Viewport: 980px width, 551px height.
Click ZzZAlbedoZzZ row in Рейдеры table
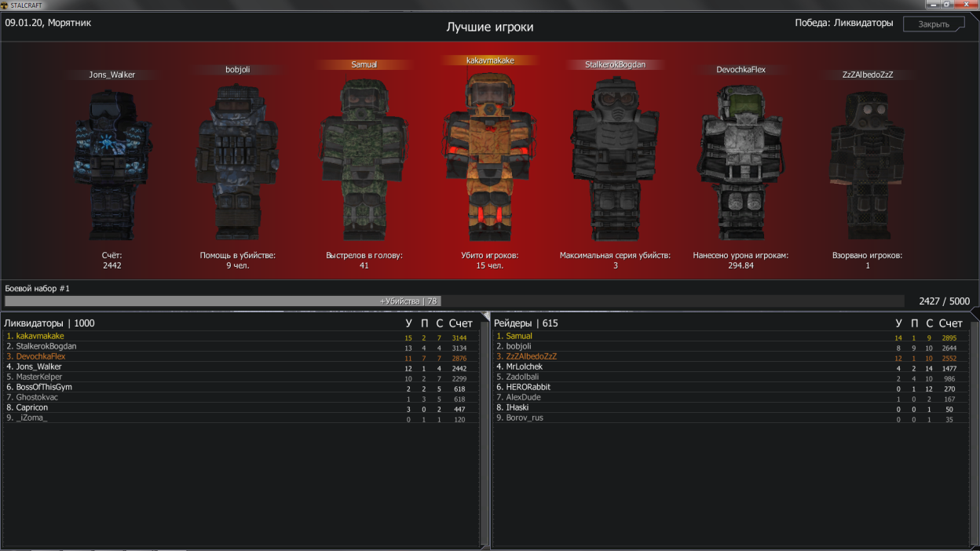730,356
